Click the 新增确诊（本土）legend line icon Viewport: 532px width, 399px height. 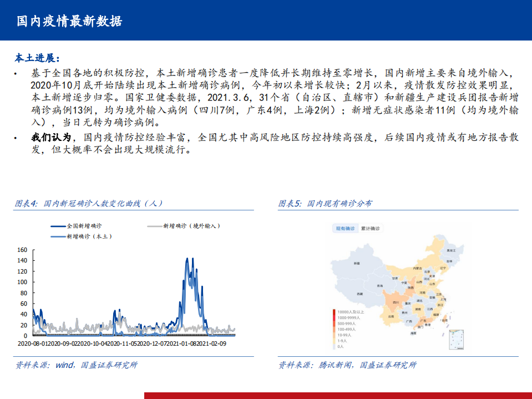58,235
